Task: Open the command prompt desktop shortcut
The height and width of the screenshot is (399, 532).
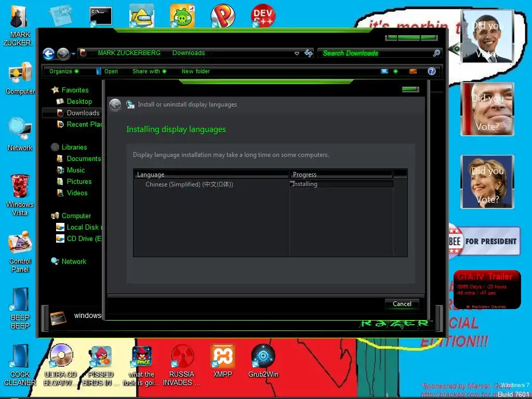Action: pos(101,16)
